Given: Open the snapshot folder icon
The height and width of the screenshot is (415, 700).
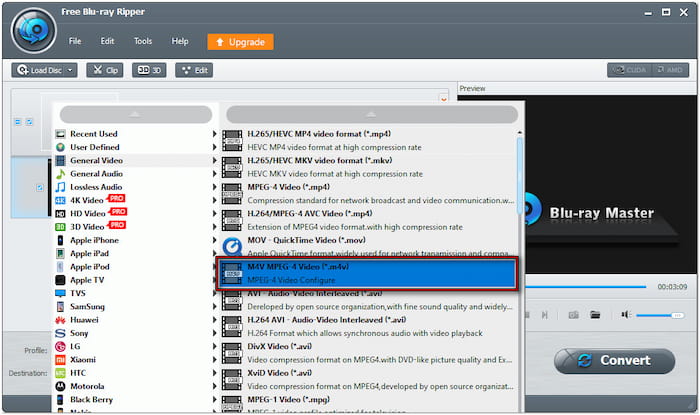Looking at the screenshot, I should pyautogui.click(x=595, y=315).
